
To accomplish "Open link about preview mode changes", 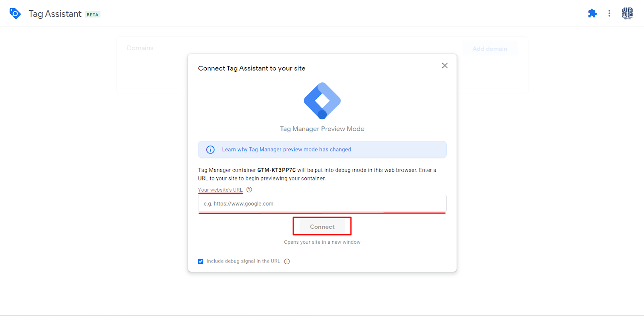I will (x=286, y=150).
